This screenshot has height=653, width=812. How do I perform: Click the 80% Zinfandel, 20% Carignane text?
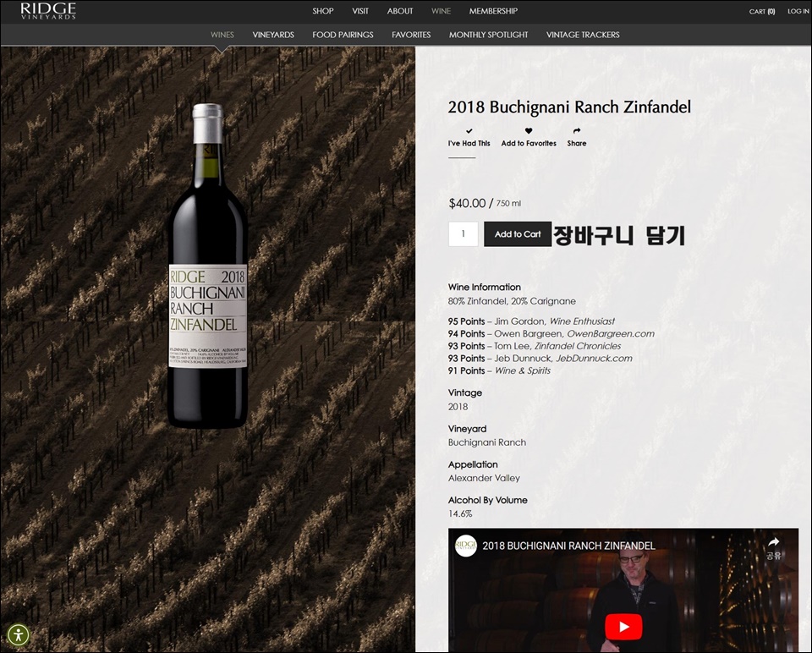pyautogui.click(x=512, y=301)
